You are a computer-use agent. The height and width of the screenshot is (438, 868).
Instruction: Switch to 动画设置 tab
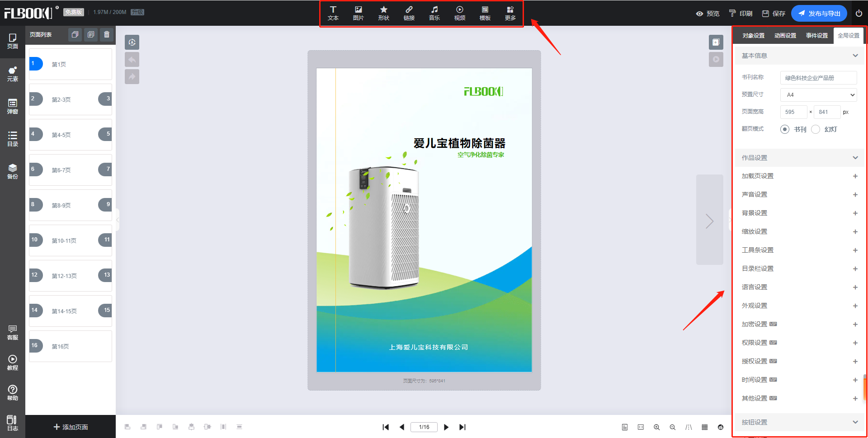point(785,36)
